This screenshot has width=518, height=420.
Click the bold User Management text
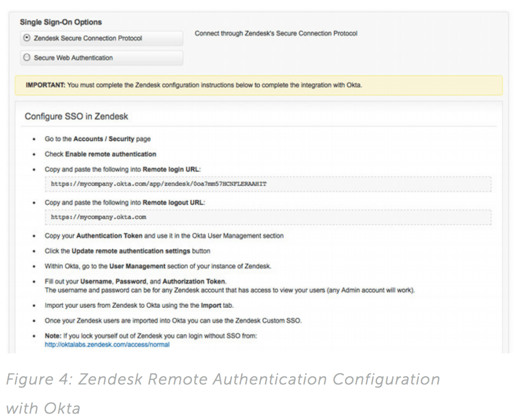[x=138, y=266]
